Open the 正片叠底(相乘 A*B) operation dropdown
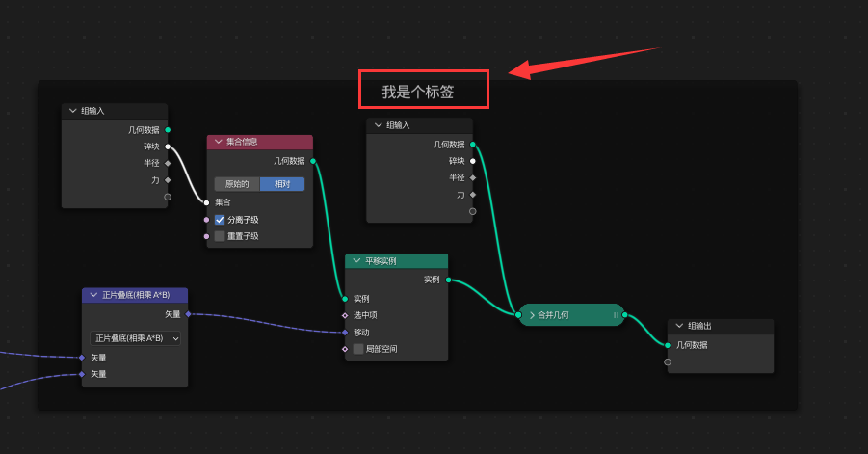868x454 pixels. [x=136, y=338]
